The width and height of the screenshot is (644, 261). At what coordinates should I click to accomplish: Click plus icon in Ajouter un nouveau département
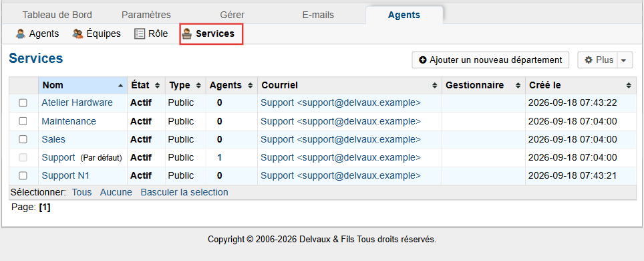(x=423, y=60)
